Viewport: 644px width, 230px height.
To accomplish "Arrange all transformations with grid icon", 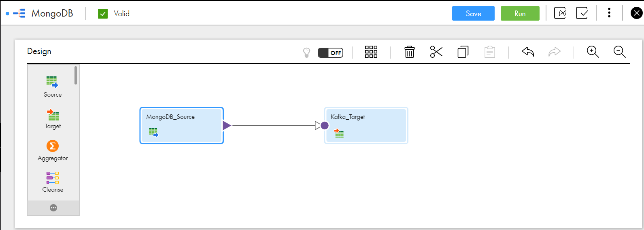I will [x=371, y=52].
